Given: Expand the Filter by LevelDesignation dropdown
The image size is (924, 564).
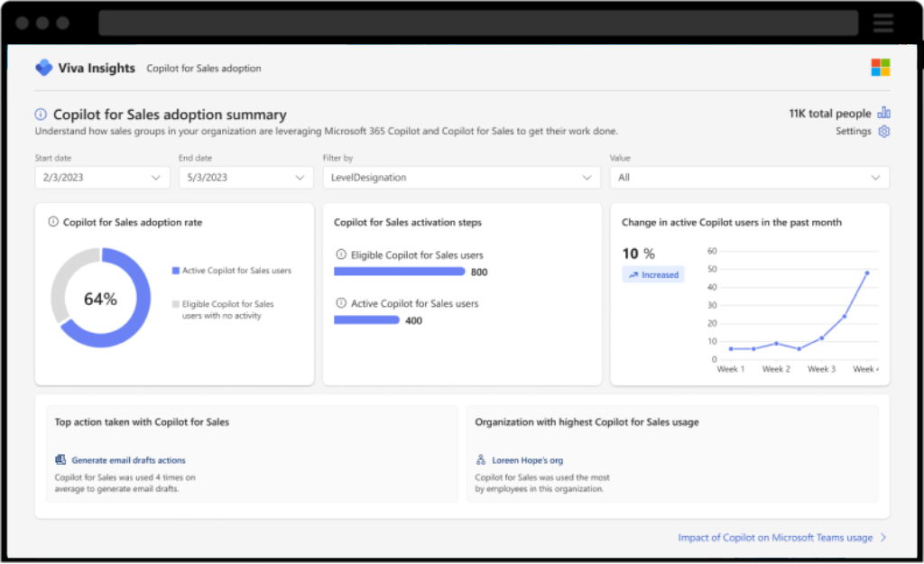Looking at the screenshot, I should [461, 178].
